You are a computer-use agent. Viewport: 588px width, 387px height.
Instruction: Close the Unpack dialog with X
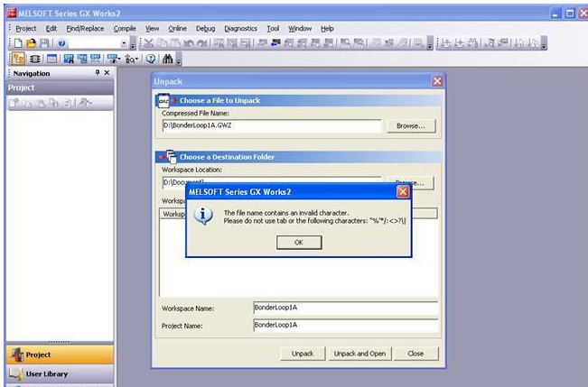[437, 81]
